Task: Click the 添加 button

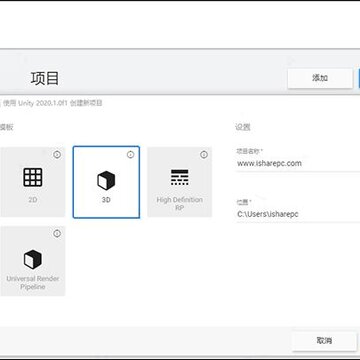Action: pos(320,78)
